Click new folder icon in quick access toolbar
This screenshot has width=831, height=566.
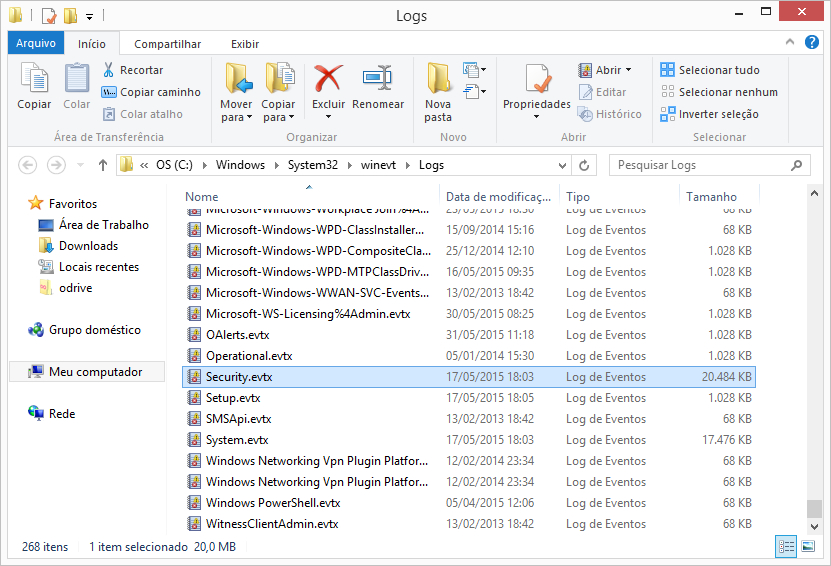[x=70, y=15]
